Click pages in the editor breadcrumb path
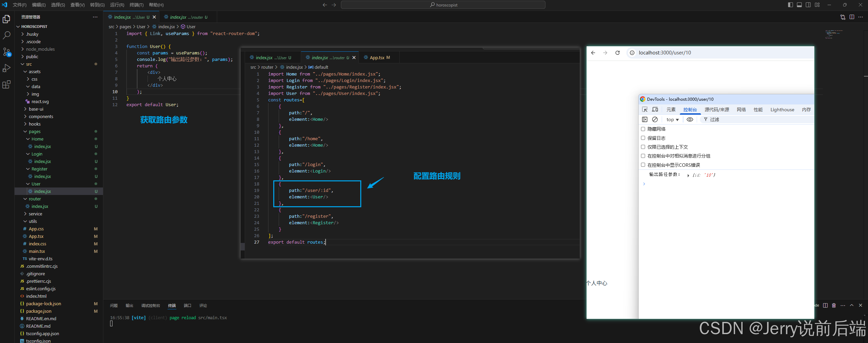Image resolution: width=868 pixels, height=343 pixels. 125,27
